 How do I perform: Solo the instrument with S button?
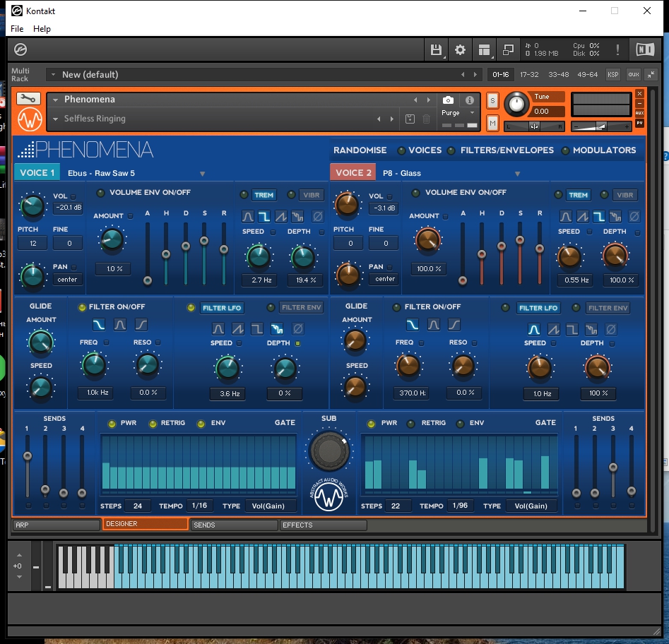coord(493,101)
